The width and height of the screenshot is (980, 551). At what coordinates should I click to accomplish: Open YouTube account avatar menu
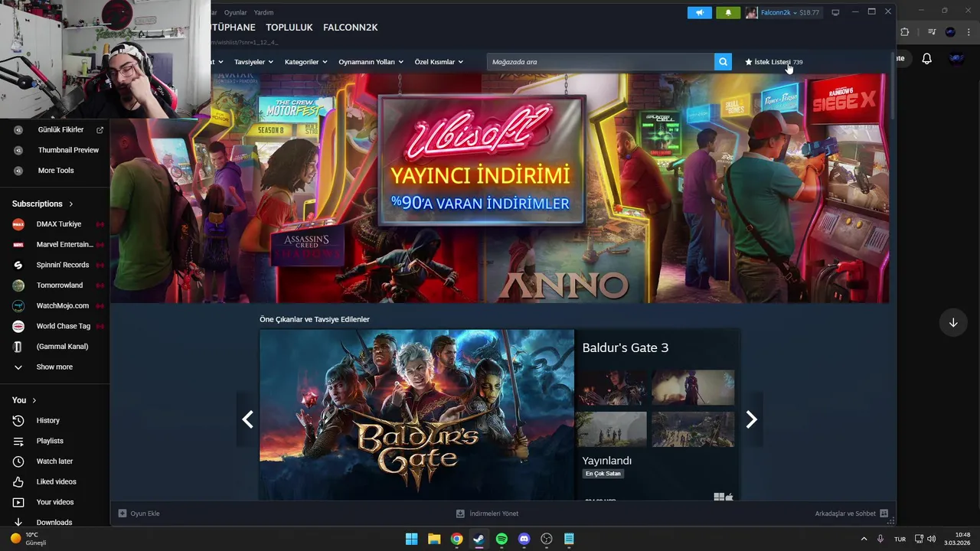click(955, 58)
